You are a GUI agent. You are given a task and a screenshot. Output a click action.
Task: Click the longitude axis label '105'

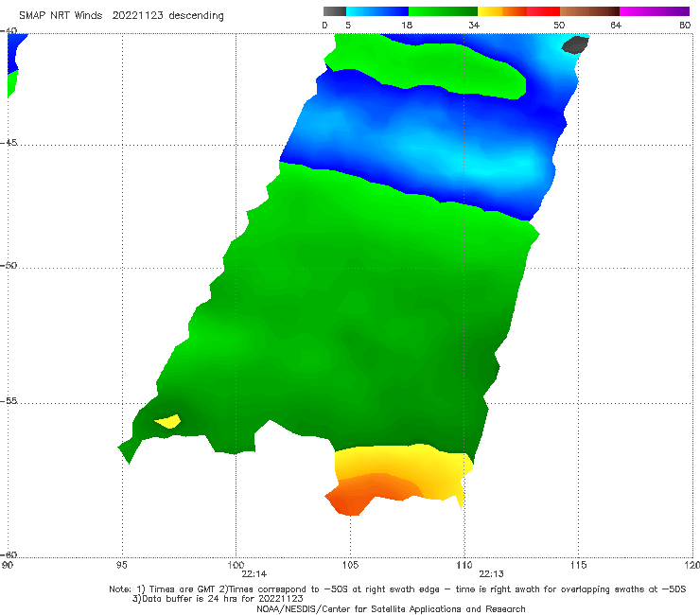point(350,566)
